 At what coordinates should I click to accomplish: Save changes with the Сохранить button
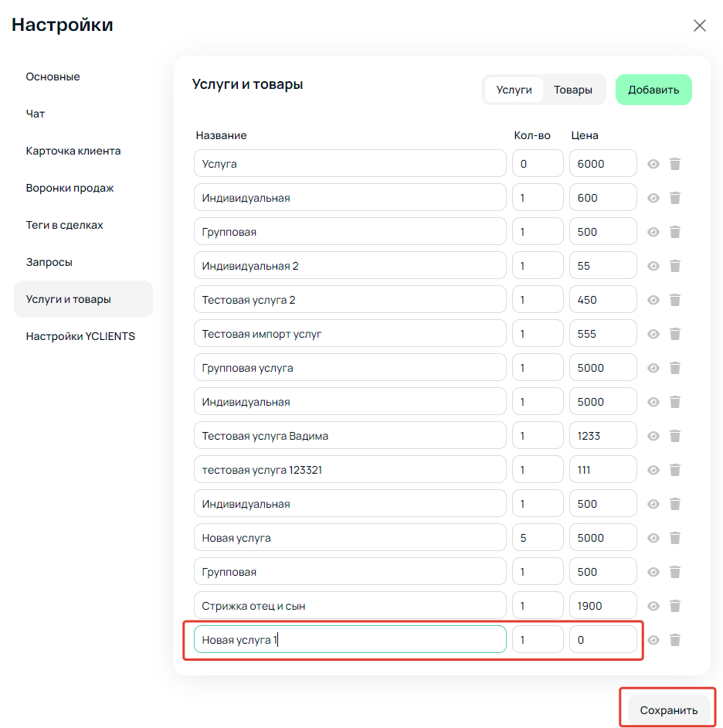click(669, 710)
